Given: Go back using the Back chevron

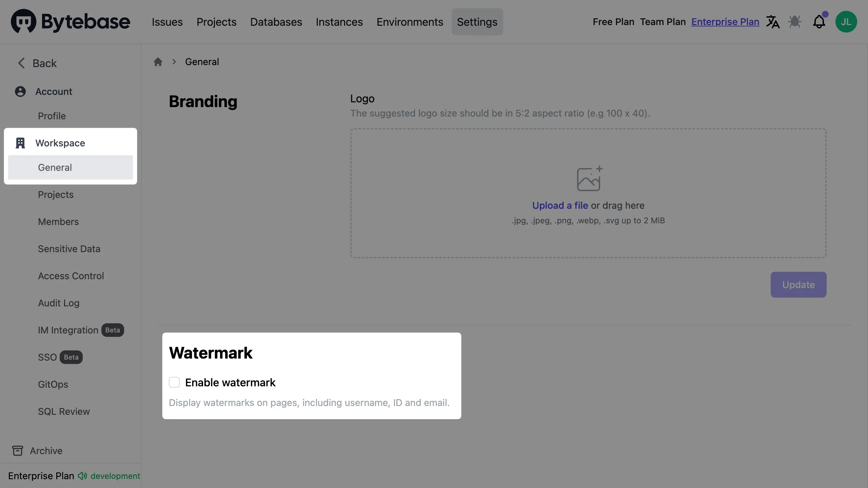Looking at the screenshot, I should [21, 63].
